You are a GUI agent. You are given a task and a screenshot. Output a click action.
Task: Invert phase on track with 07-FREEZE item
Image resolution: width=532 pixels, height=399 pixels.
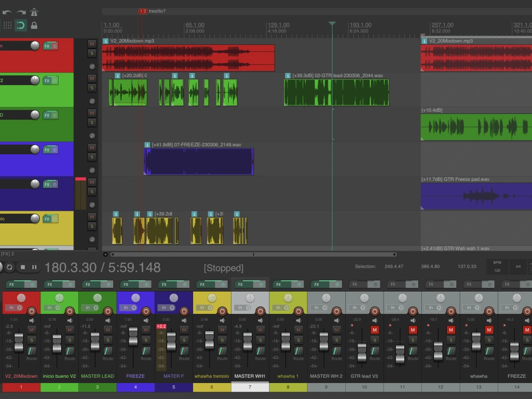pyautogui.click(x=92, y=170)
